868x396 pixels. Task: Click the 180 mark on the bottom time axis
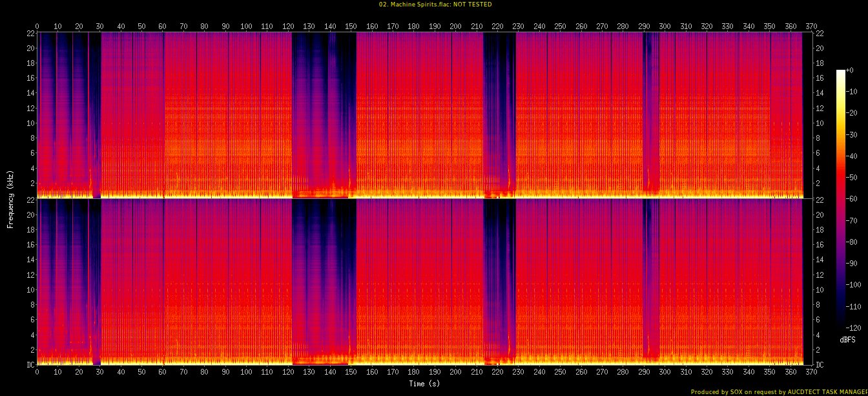click(414, 372)
